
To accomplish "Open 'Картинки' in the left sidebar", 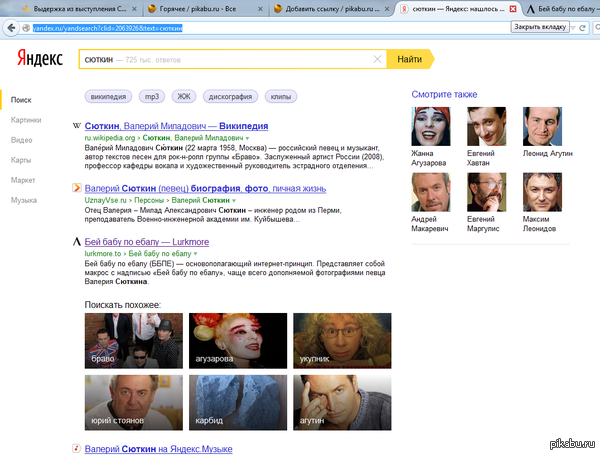I will coord(26,120).
